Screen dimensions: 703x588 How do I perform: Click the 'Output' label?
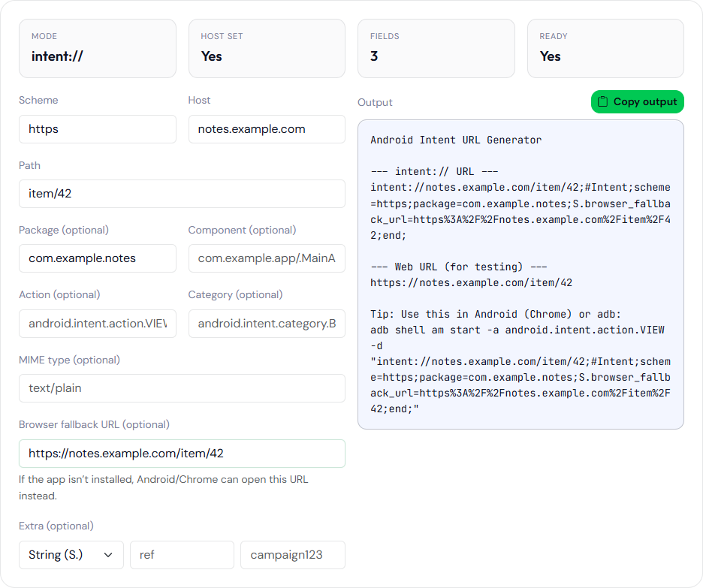375,103
